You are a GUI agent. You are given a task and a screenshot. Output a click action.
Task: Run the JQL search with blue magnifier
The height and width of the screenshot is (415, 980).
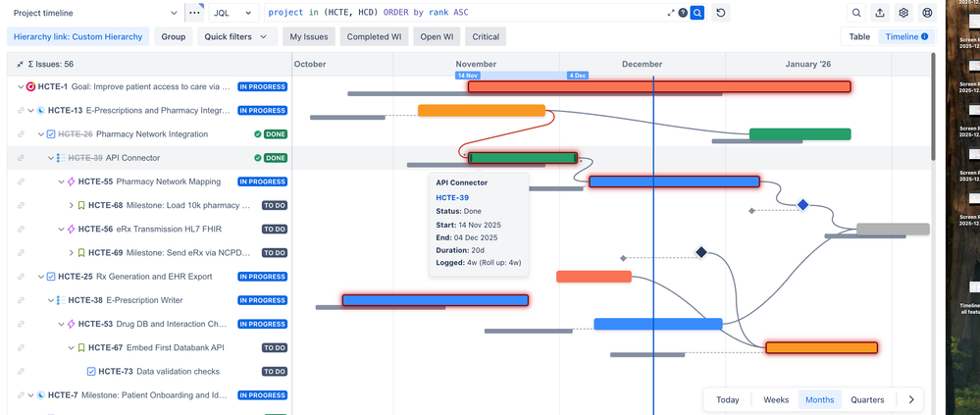click(x=696, y=13)
